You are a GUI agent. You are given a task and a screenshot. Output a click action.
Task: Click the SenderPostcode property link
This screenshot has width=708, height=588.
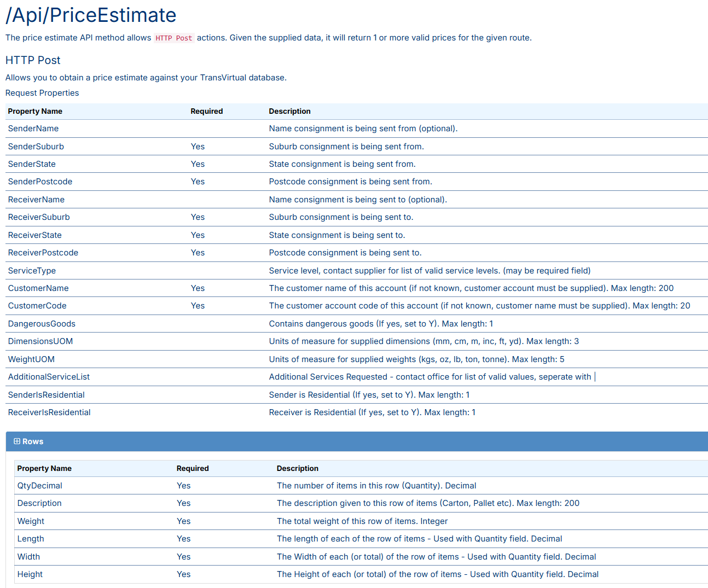(40, 181)
